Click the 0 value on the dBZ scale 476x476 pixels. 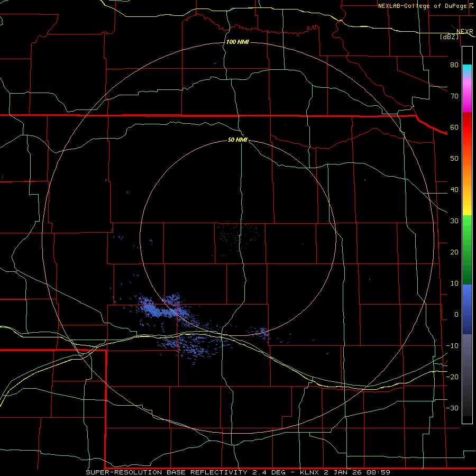tap(456, 315)
